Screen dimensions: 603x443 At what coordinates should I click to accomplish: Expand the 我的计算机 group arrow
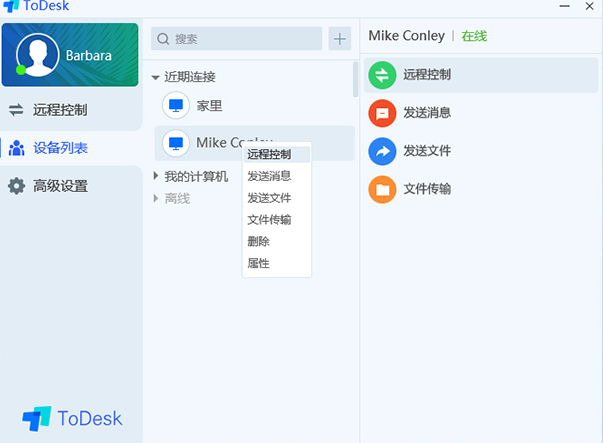pos(156,176)
